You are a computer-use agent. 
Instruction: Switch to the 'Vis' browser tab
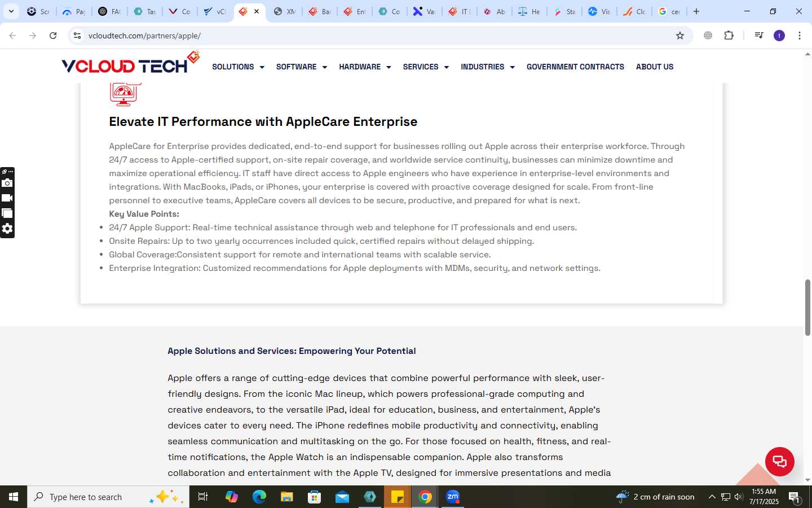pyautogui.click(x=599, y=11)
